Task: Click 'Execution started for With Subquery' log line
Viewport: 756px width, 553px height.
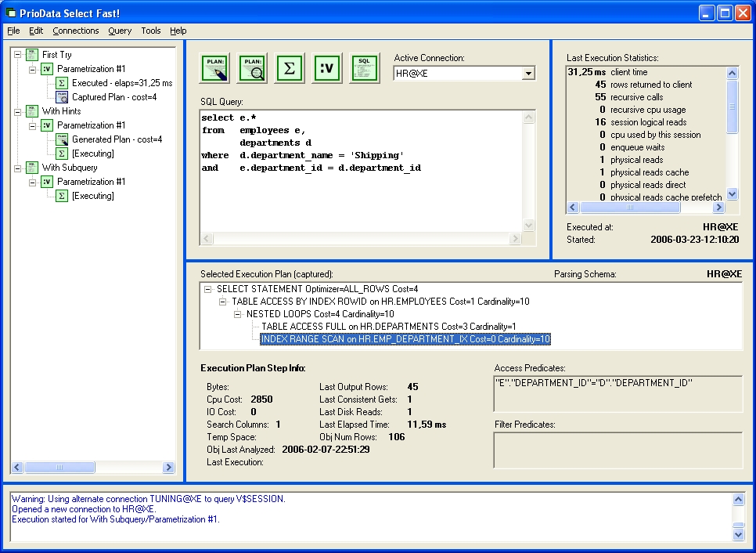Action: pos(115,519)
